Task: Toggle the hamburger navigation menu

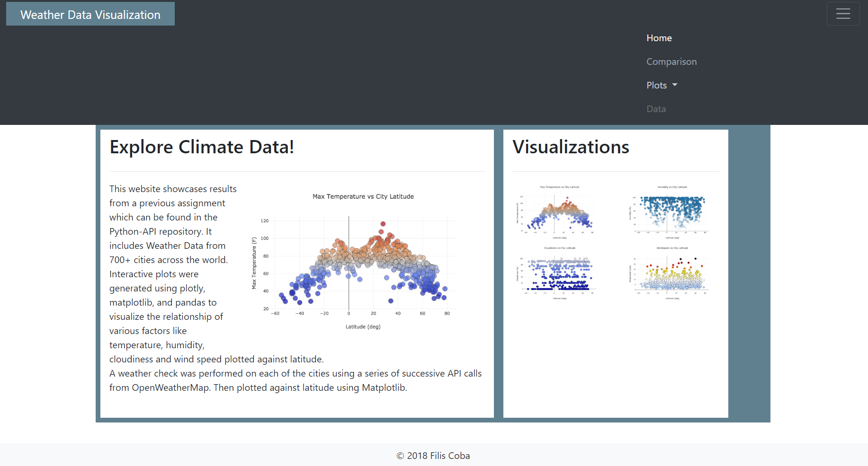Action: (x=843, y=14)
